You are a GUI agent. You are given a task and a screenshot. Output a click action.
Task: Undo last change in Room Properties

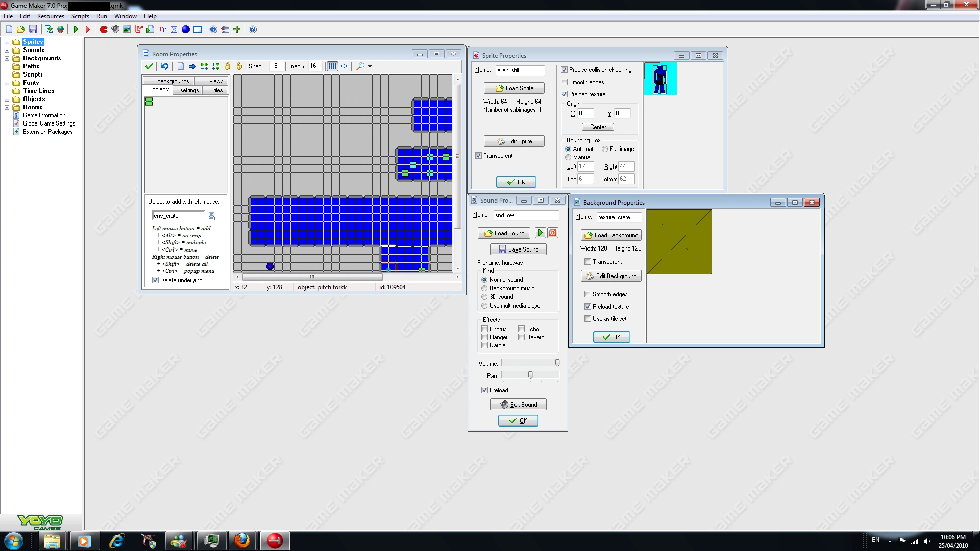pyautogui.click(x=164, y=66)
